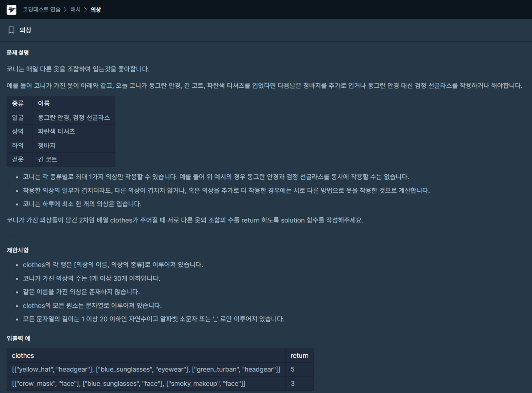
Task: Toggle the bookmark icon beside 의상
Action: (11, 30)
